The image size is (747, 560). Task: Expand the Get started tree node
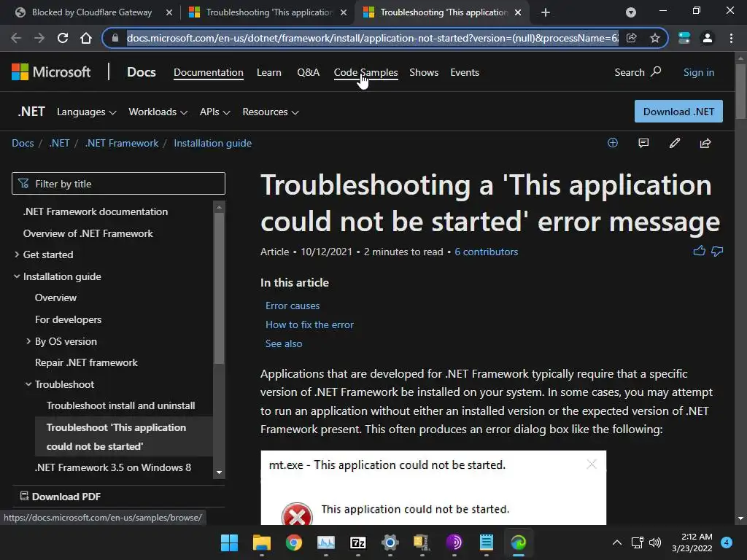[x=17, y=254]
